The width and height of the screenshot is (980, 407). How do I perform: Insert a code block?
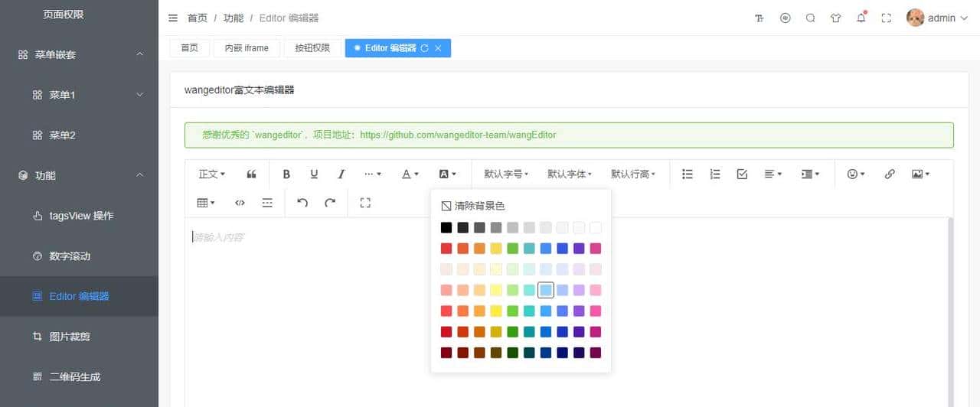coord(240,203)
